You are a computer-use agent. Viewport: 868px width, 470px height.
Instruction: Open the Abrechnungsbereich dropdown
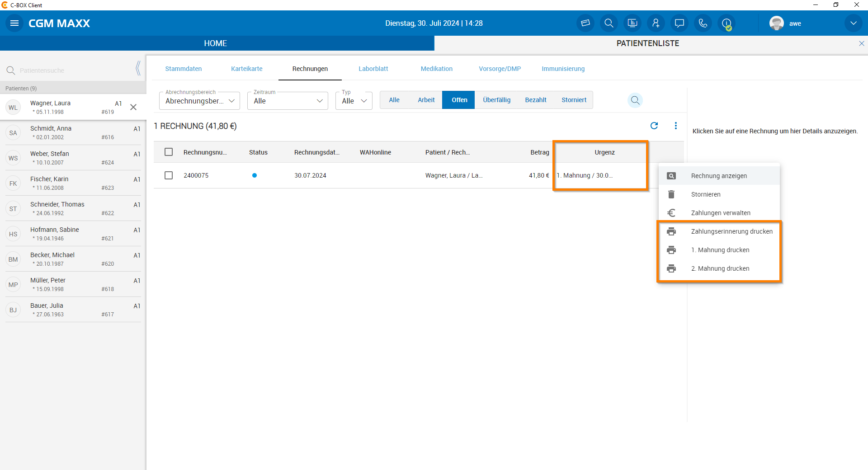[199, 101]
